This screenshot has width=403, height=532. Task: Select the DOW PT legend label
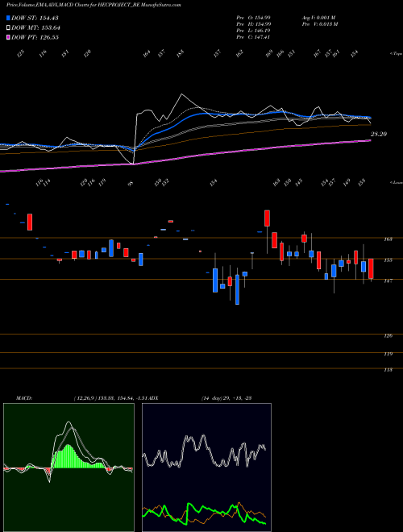click(x=35, y=37)
